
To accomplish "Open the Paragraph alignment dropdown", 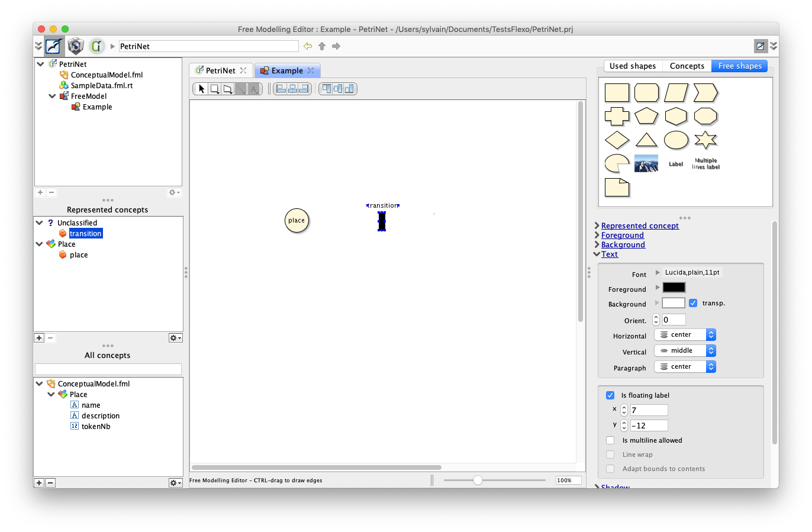I will 685,367.
